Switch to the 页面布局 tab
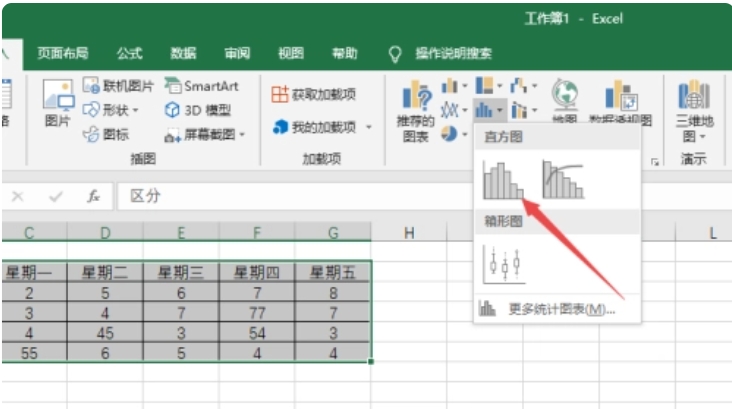 62,53
